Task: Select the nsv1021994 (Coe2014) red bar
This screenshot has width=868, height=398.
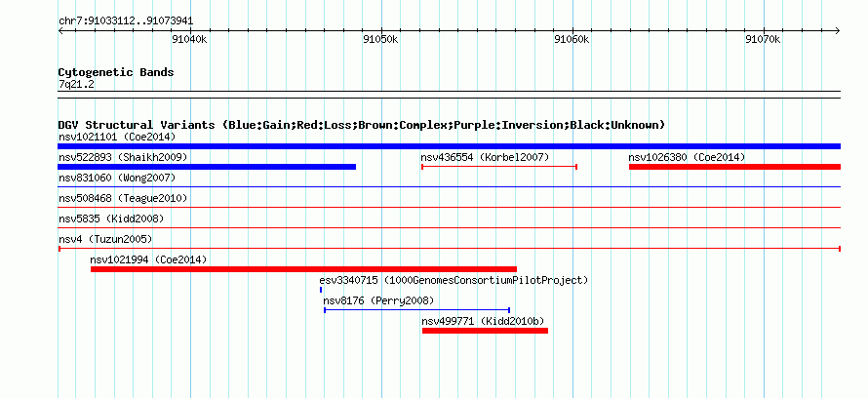Action: click(303, 269)
